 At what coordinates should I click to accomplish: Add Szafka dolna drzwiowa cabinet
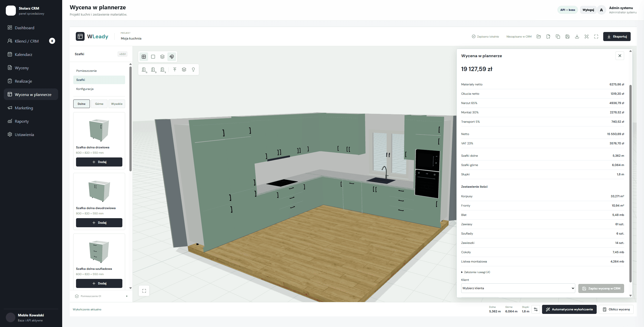tap(99, 162)
